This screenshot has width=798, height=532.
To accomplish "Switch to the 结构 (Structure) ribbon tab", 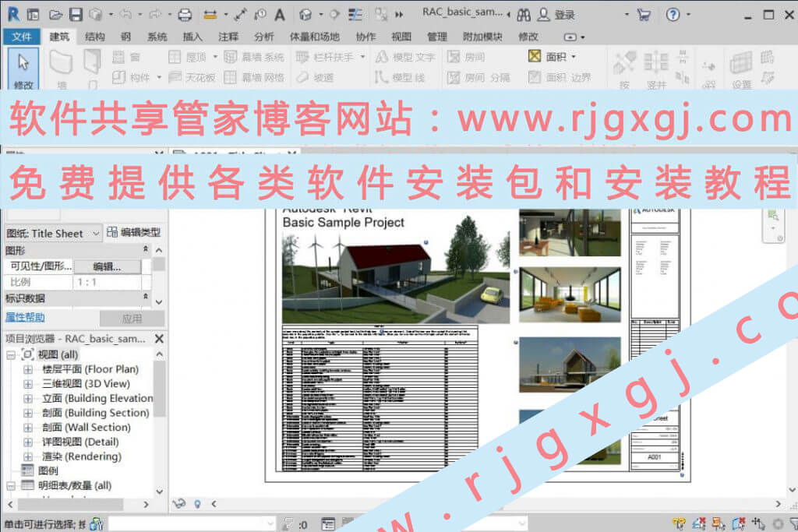I will click(95, 37).
